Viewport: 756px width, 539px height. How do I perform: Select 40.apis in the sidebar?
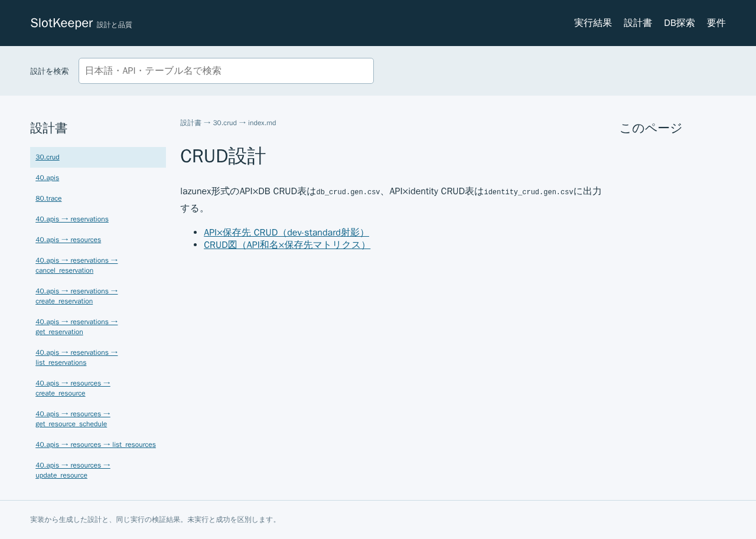[98, 178]
